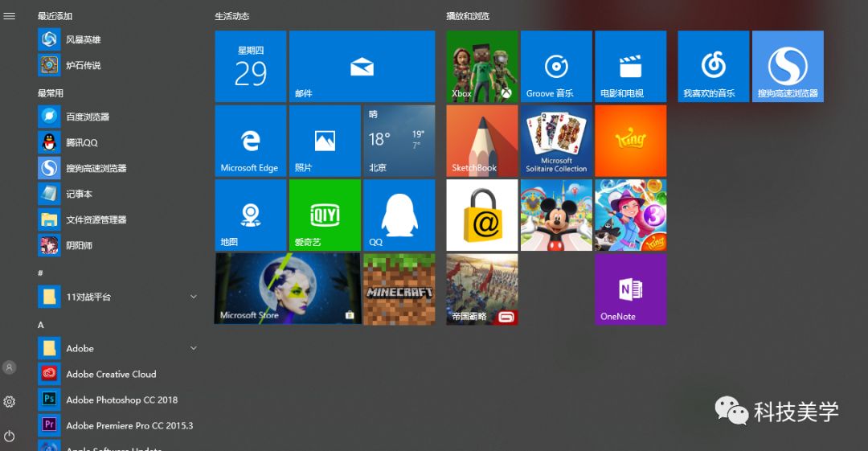868x451 pixels.
Task: Open 记事本 notepad
Action: coord(117,194)
